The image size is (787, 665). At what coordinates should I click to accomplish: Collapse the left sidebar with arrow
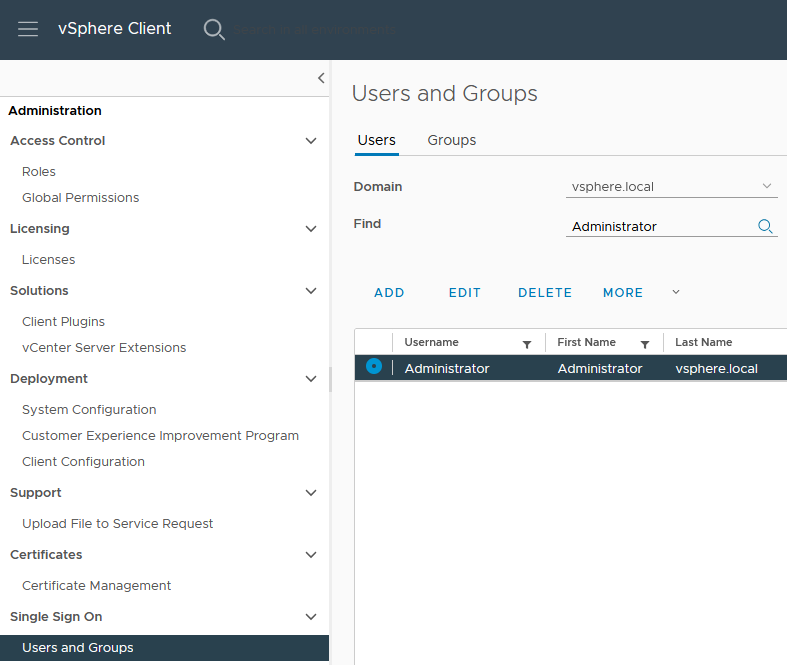click(320, 78)
